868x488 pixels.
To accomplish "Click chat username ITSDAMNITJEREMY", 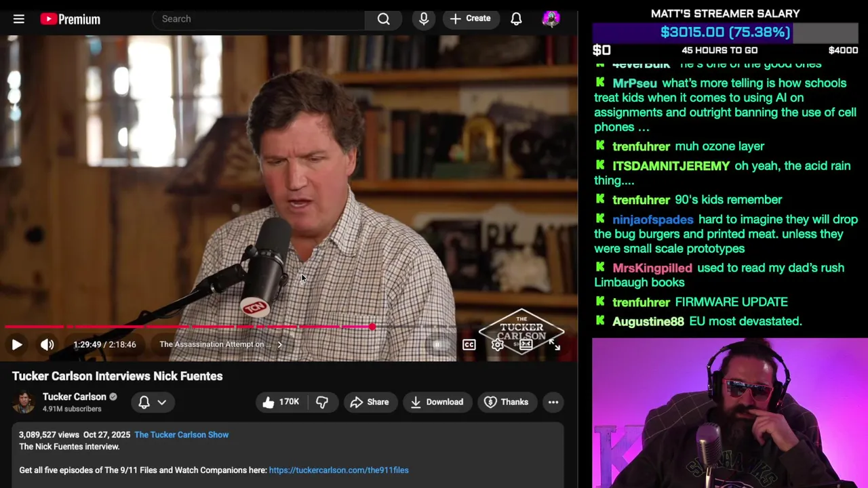I will point(671,166).
